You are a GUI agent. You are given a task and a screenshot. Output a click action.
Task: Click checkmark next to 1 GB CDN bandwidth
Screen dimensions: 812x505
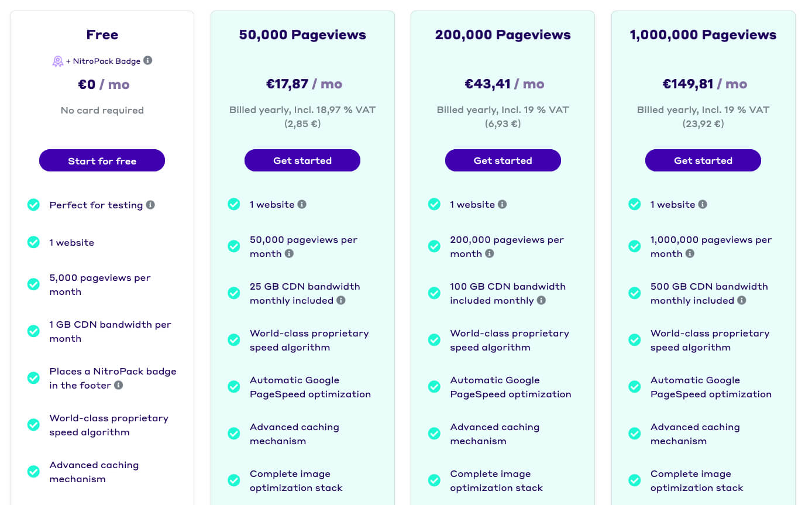click(x=33, y=331)
